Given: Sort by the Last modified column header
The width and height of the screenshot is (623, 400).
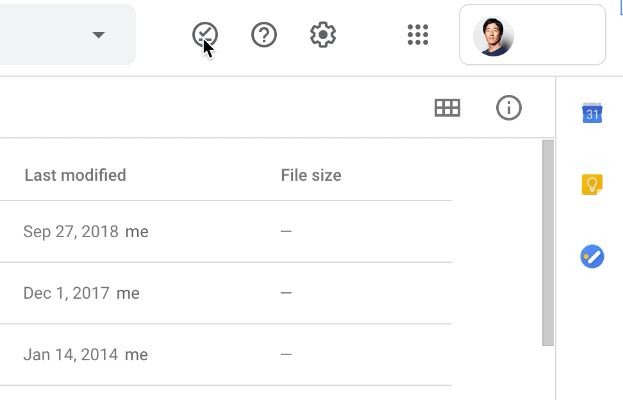Looking at the screenshot, I should tap(75, 175).
